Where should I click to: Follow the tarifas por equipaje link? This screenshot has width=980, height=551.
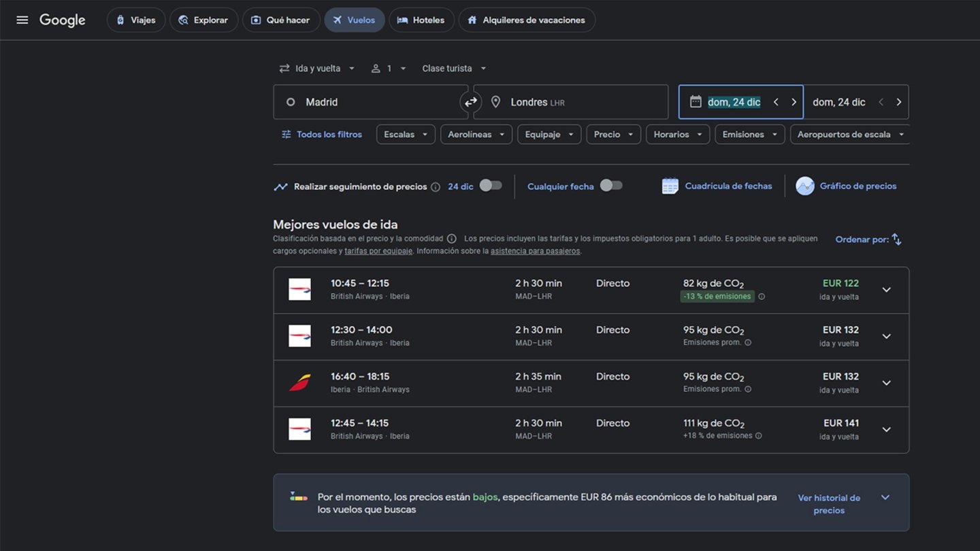click(378, 251)
